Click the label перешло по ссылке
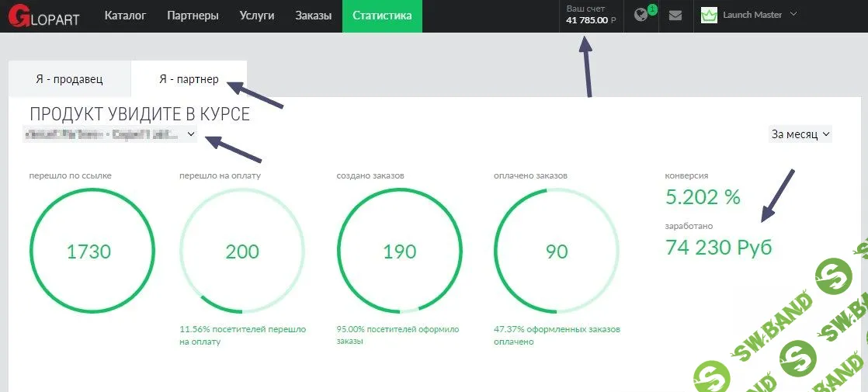 pyautogui.click(x=71, y=175)
